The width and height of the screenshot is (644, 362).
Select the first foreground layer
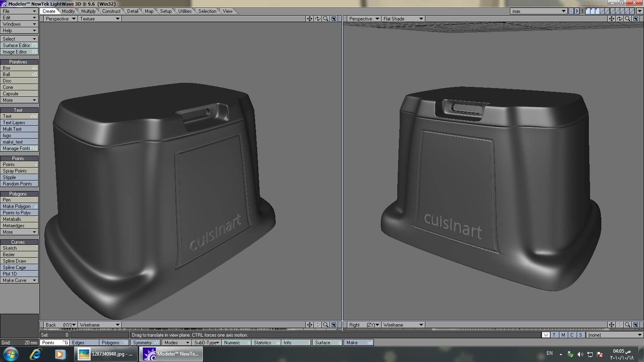pos(588,11)
